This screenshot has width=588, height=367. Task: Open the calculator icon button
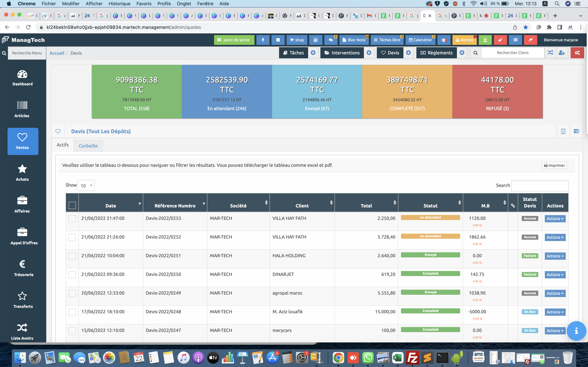click(x=315, y=40)
